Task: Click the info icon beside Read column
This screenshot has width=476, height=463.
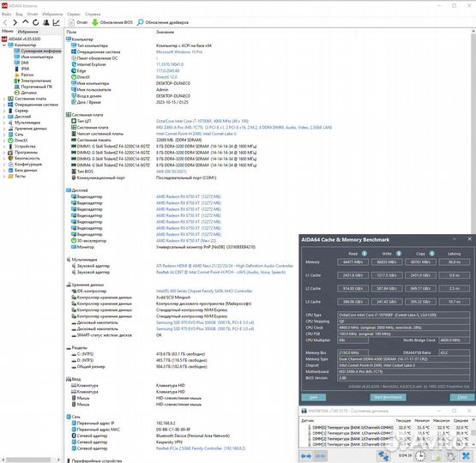Action: (365, 253)
